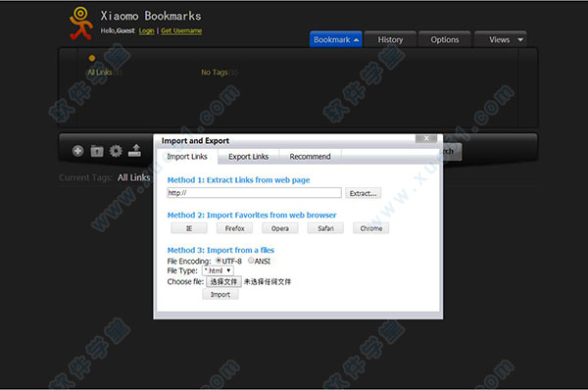Select the All Links tag
The image size is (588, 390).
(100, 73)
